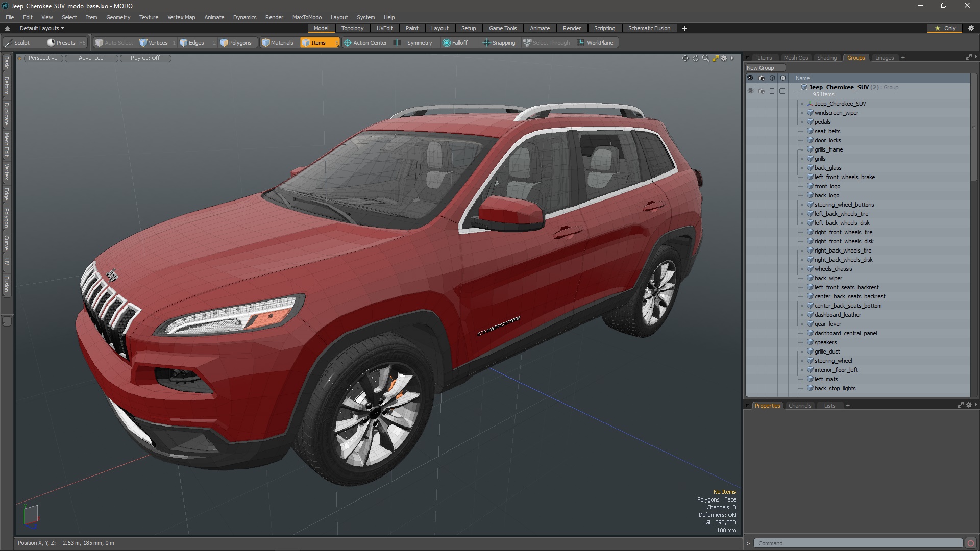
Task: Click the Ray GL: Off button
Action: [x=145, y=58]
